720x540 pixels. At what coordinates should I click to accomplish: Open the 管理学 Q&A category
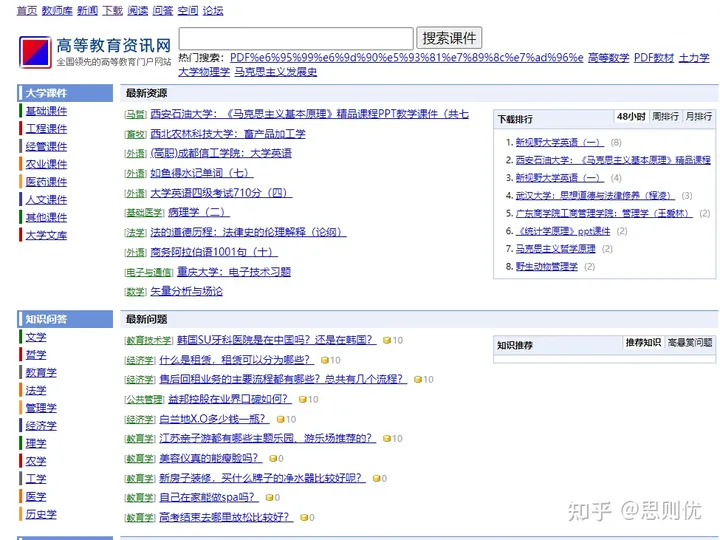coord(41,408)
